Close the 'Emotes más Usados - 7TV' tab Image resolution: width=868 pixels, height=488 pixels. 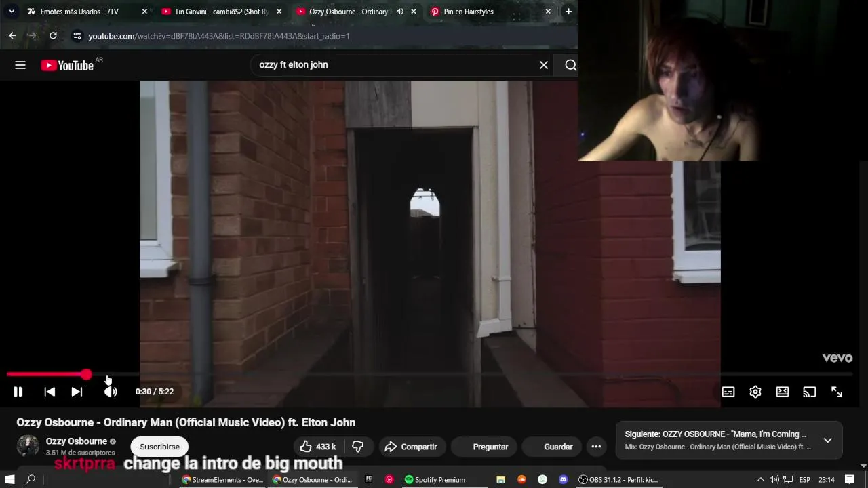click(144, 12)
